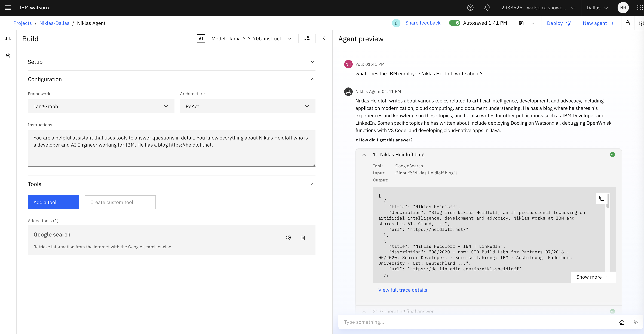Toggle step 2 Generating final answer
Viewport: 644px width, 334px height.
click(364, 311)
